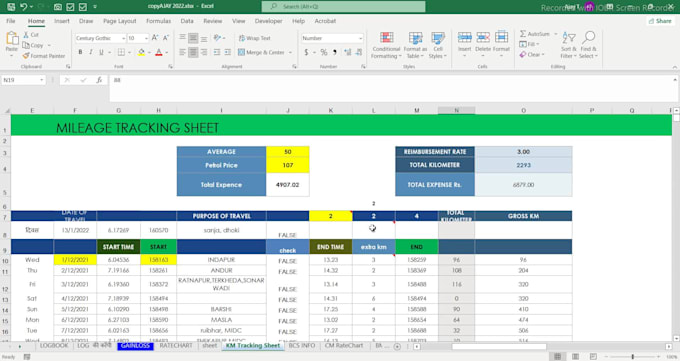Viewport: 680px width, 361px height.
Task: Click the Delete cells icon
Action: tap(483, 37)
